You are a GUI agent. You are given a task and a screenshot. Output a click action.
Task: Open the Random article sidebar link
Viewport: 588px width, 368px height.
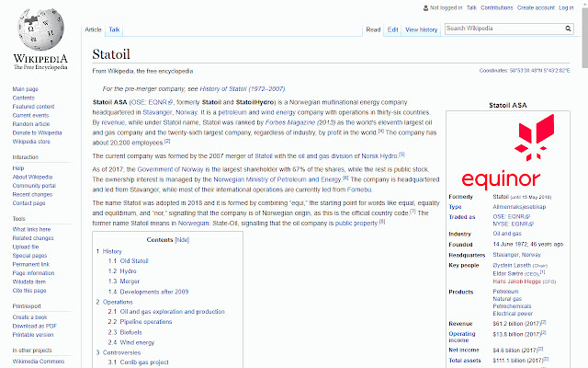31,123
